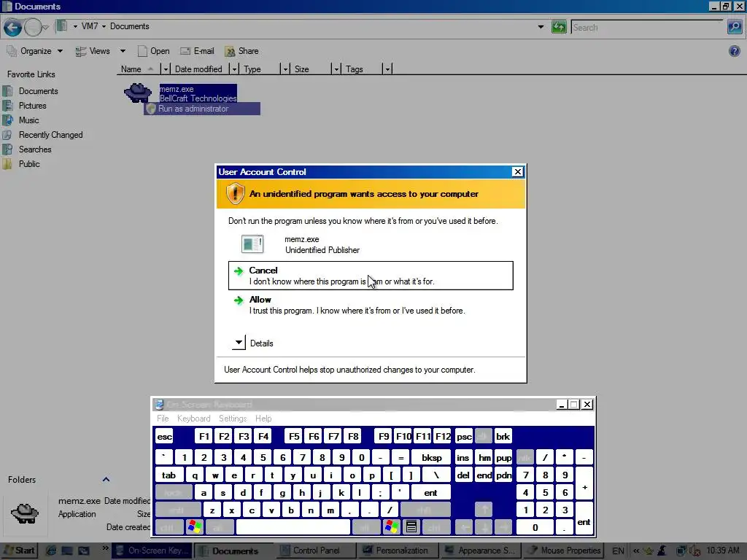Image resolution: width=747 pixels, height=560 pixels.
Task: Click Open in the explorer toolbar
Action: 153,51
